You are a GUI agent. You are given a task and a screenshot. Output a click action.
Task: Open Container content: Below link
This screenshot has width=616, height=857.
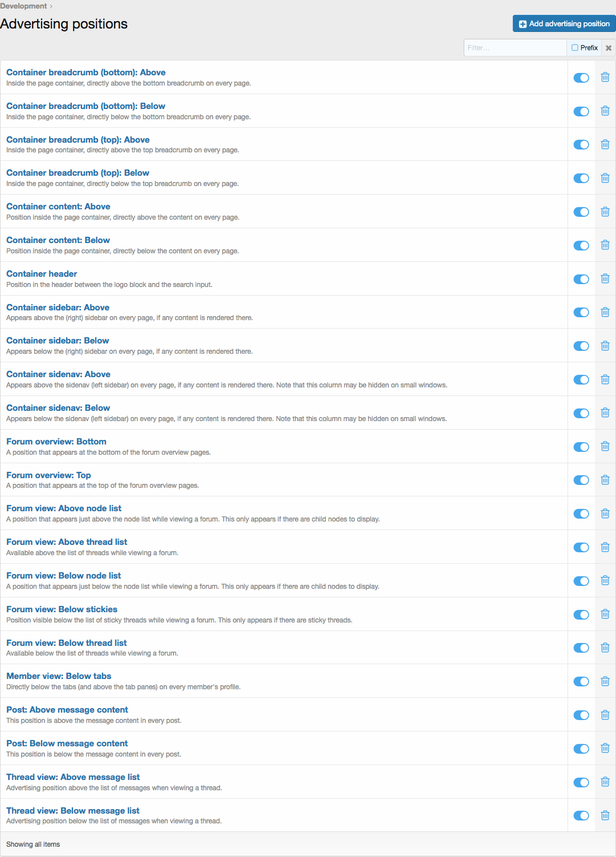[x=58, y=240]
